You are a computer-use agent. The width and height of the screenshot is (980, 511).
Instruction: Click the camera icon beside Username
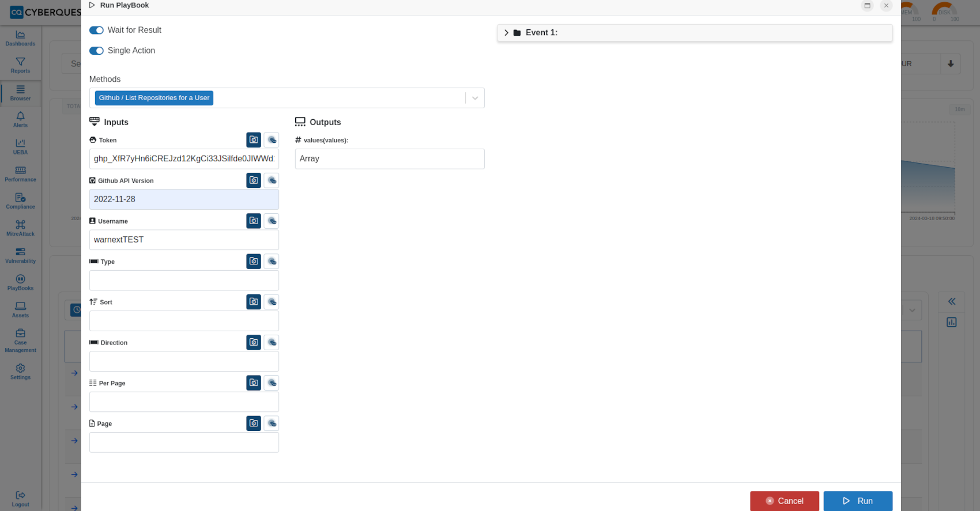[x=254, y=221]
